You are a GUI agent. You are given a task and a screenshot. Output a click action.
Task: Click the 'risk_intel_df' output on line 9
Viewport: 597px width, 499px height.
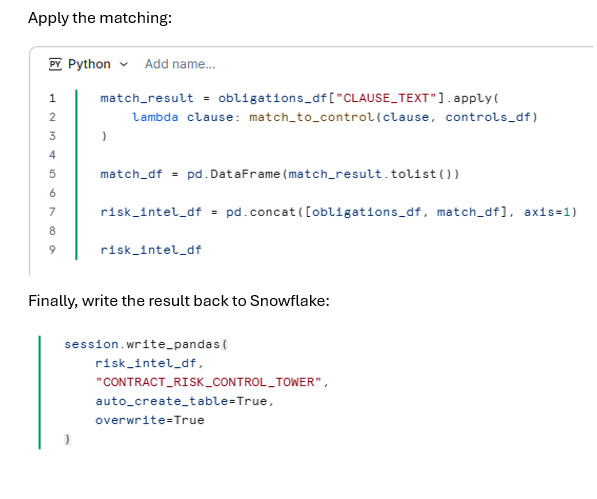pos(151,250)
